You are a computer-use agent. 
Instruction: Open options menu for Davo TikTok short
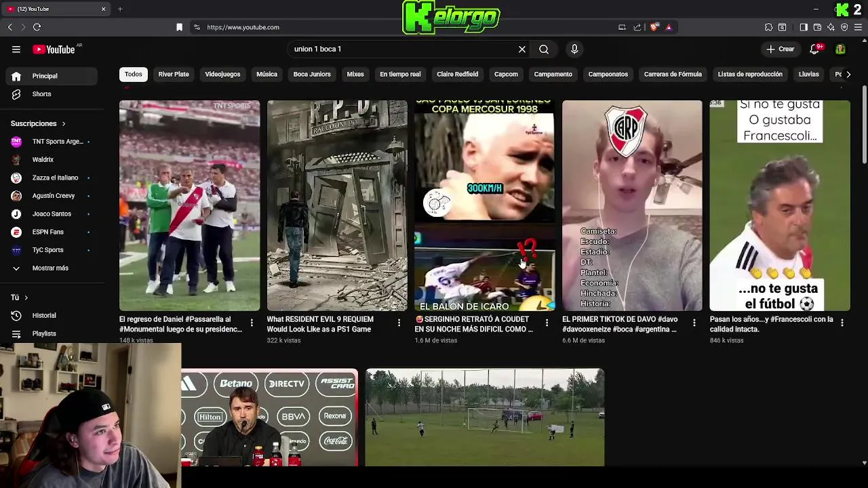pyautogui.click(x=694, y=323)
